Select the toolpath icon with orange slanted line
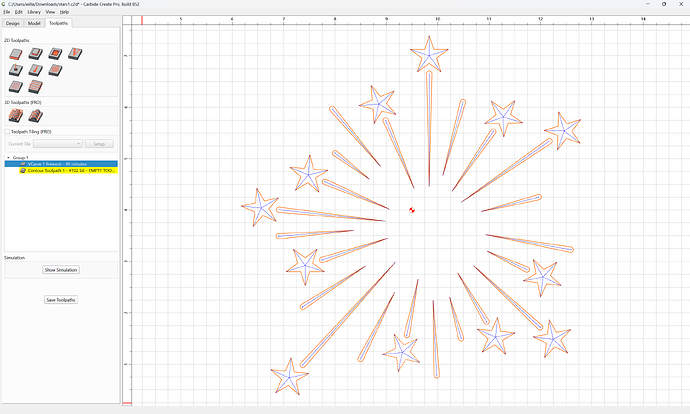Image resolution: width=690 pixels, height=414 pixels. (x=36, y=70)
